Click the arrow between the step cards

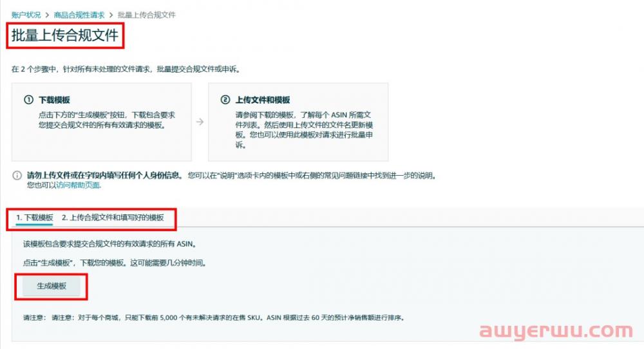click(x=200, y=122)
